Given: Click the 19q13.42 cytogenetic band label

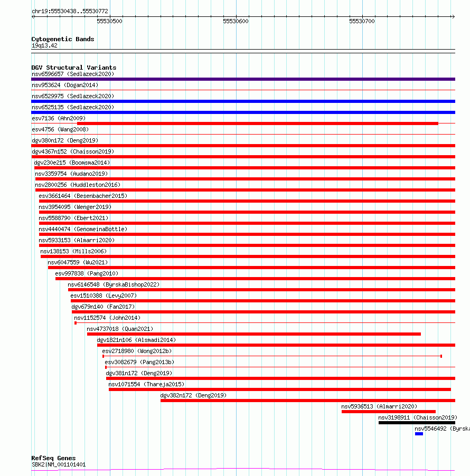Looking at the screenshot, I should [x=44, y=46].
